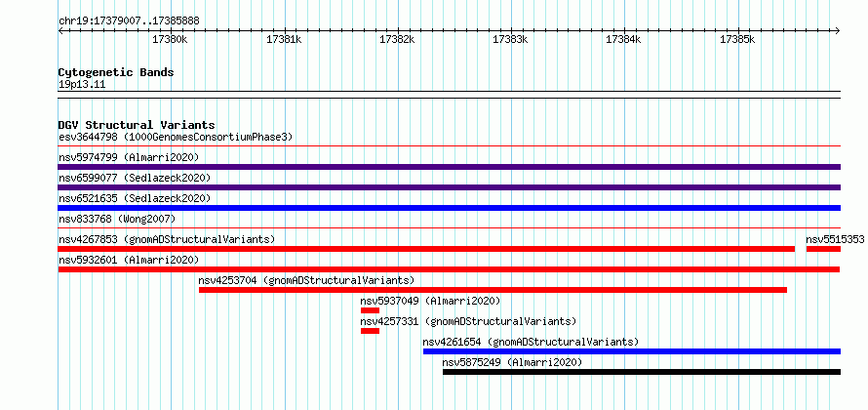Click the thin red esv3644798 variant line
The height and width of the screenshot is (410, 868).
(x=449, y=146)
